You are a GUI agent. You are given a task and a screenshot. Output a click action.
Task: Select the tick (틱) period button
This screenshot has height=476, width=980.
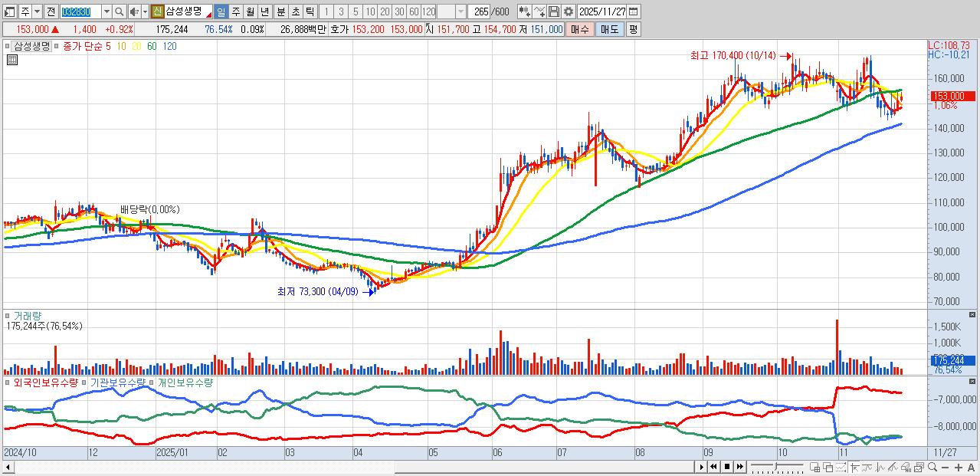[x=310, y=11]
